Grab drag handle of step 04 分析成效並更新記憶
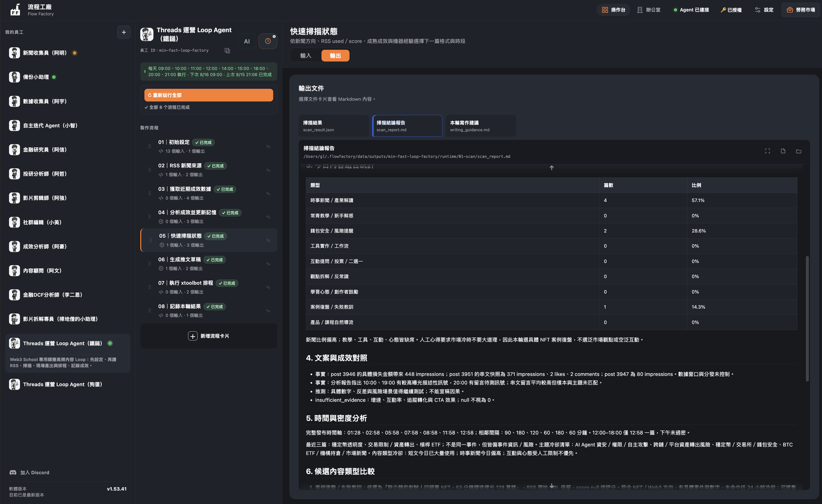Viewport: 822px width, 504px height. click(x=150, y=216)
